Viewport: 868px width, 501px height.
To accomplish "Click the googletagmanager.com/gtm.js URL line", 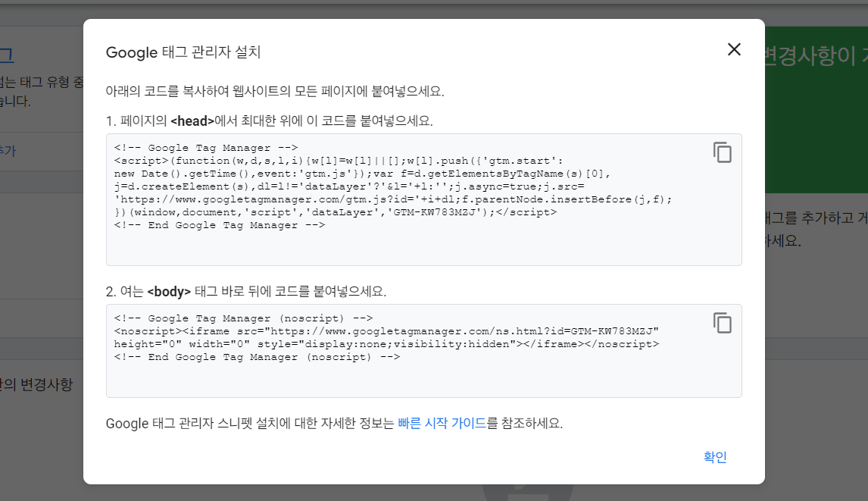I will point(392,199).
